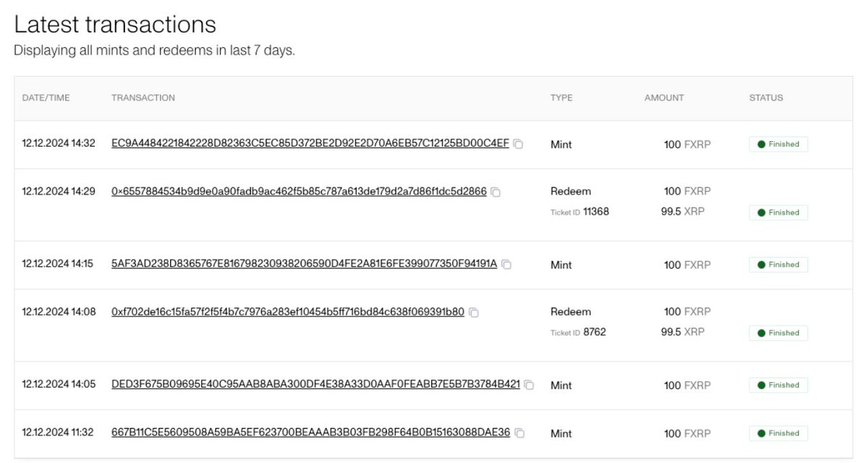Click Mint type in the 14:05 row
The height and width of the screenshot is (463, 868).
coord(561,385)
